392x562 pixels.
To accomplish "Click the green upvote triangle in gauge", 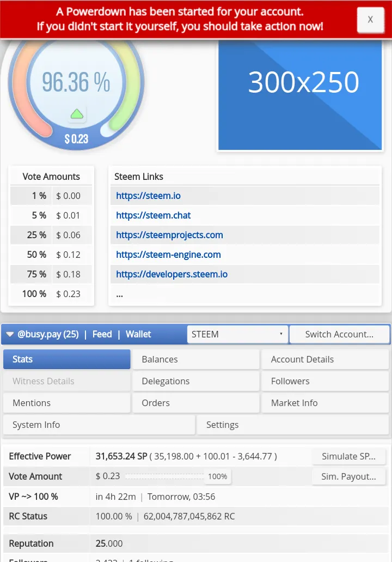I will [77, 114].
